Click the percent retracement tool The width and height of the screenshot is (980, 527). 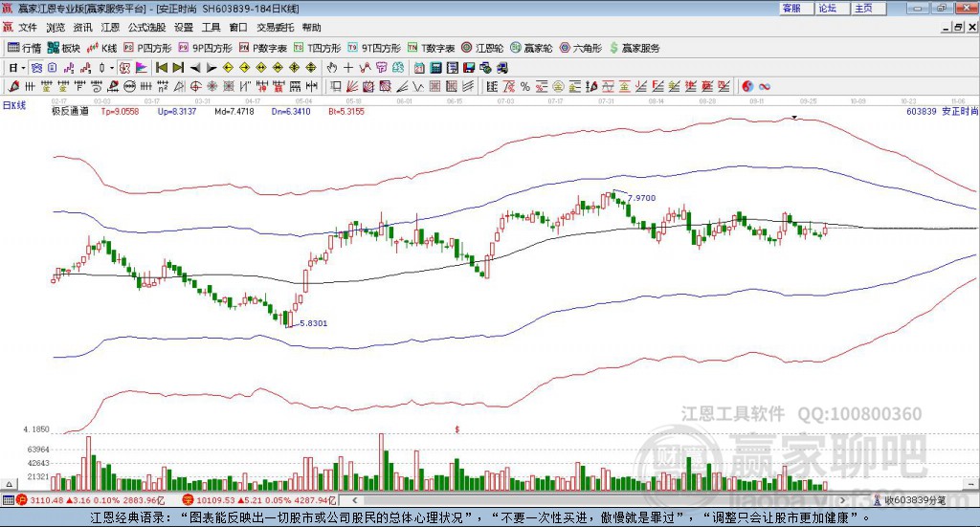tap(525, 86)
